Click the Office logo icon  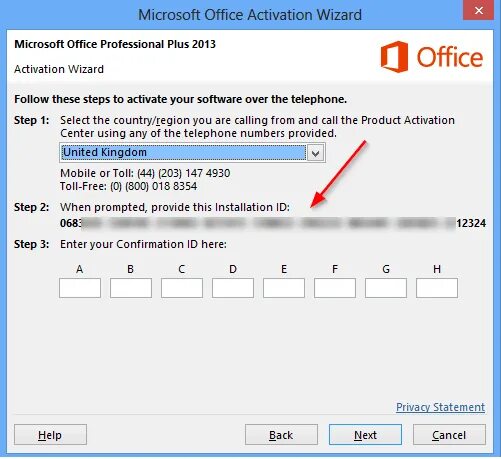[x=394, y=56]
